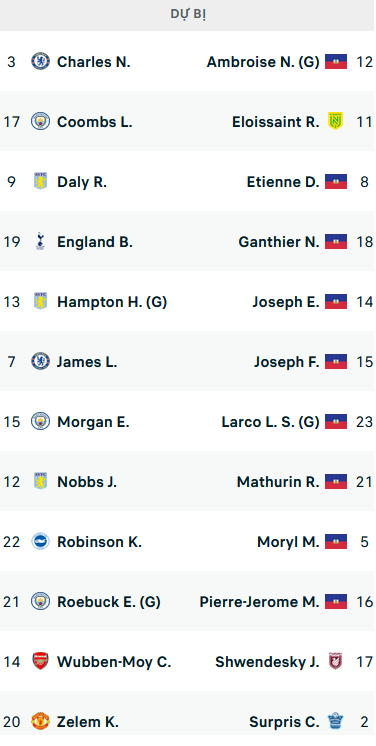Select Nobbs J. in the substitutes list
Viewport: 376px width, 746px height.
click(87, 481)
